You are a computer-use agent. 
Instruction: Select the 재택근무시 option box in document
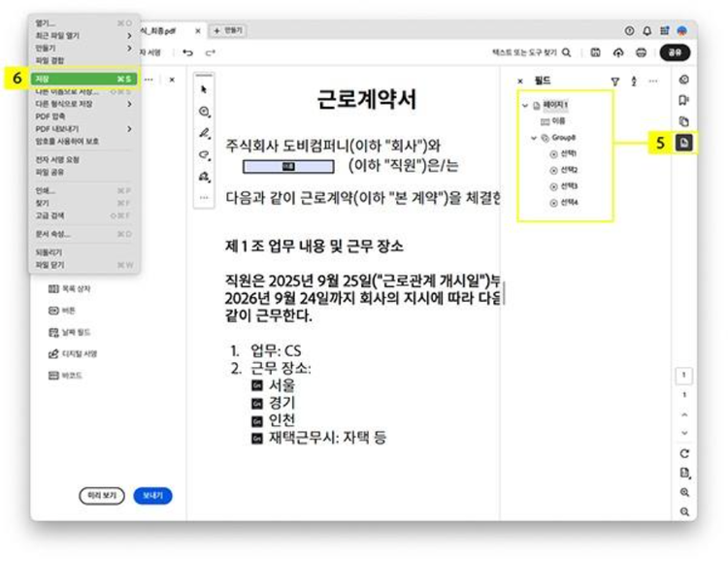click(x=257, y=439)
